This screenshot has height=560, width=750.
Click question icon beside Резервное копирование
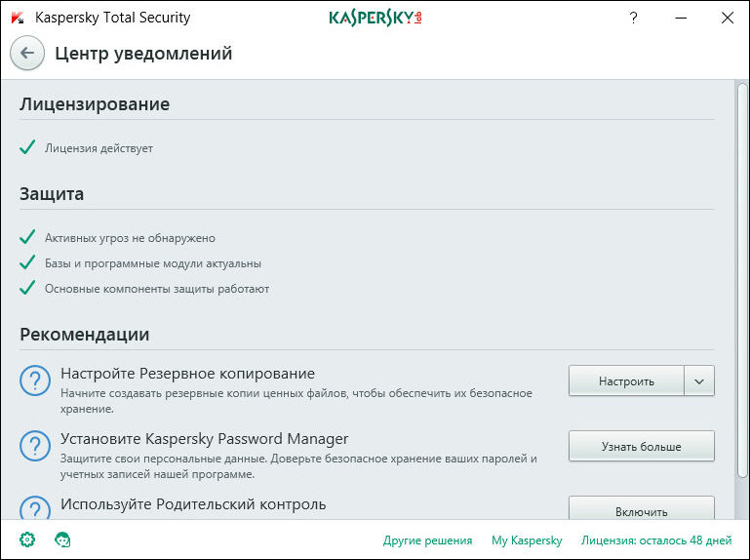(x=35, y=380)
